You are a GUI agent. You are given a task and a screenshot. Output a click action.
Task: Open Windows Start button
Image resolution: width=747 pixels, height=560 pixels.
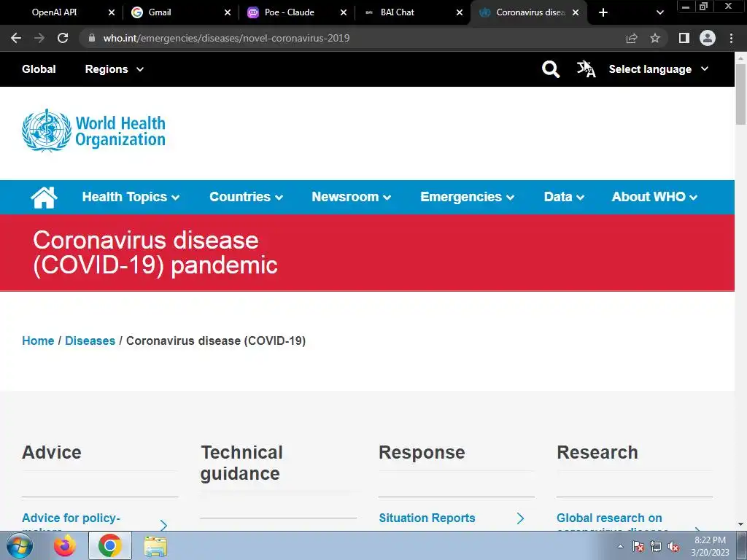point(20,545)
